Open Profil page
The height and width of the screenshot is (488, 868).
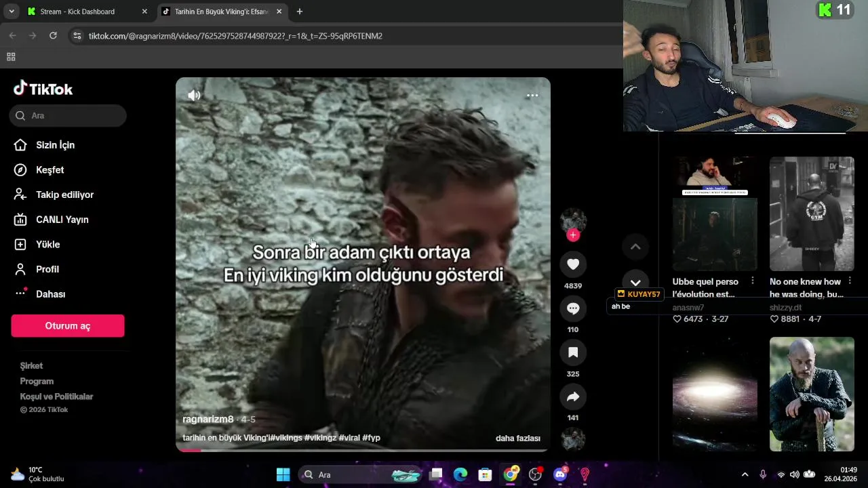click(47, 269)
